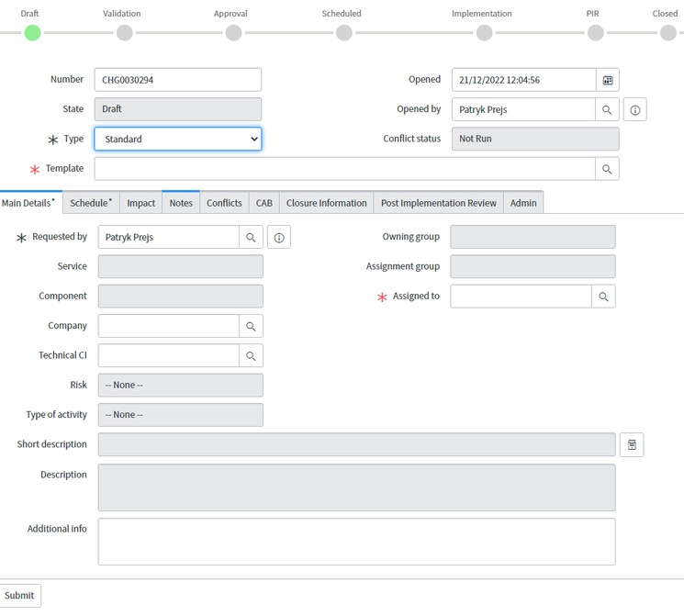
Task: Click the Draft stage marker
Action: pyautogui.click(x=33, y=33)
